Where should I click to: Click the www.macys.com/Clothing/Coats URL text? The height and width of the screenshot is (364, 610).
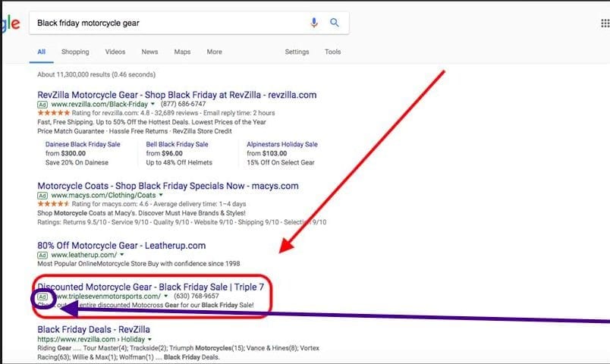103,195
